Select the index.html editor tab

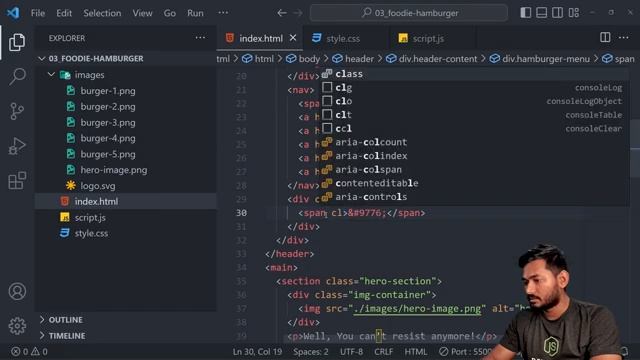(260, 38)
